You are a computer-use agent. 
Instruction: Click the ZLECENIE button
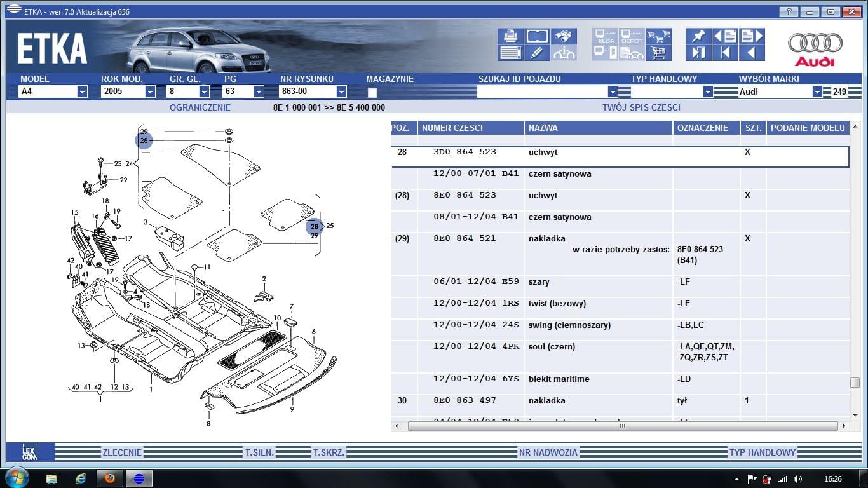(x=122, y=452)
